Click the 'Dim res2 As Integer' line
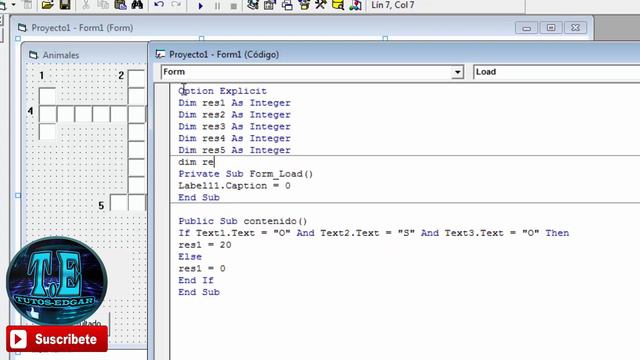The width and height of the screenshot is (640, 360). pyautogui.click(x=234, y=115)
